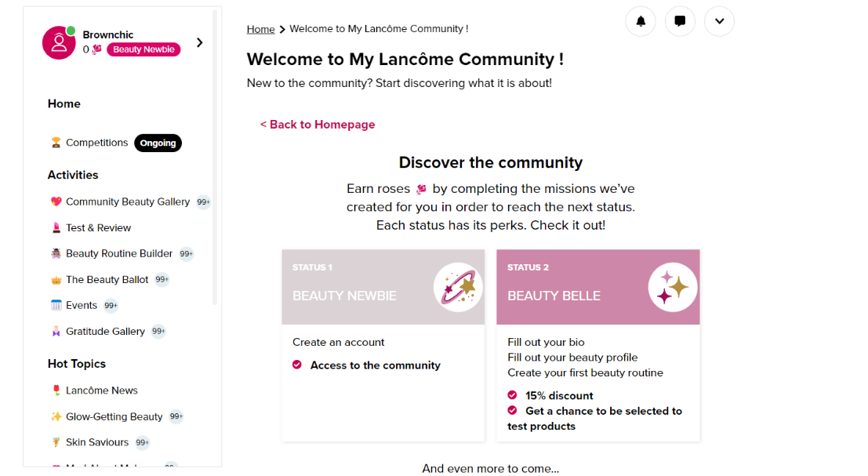Open Competitions in the sidebar
The height and width of the screenshot is (476, 868).
96,143
